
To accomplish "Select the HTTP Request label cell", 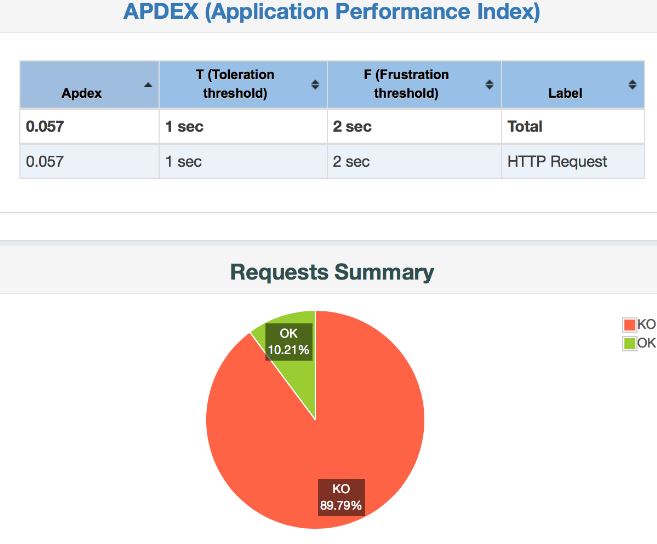I will tap(573, 161).
